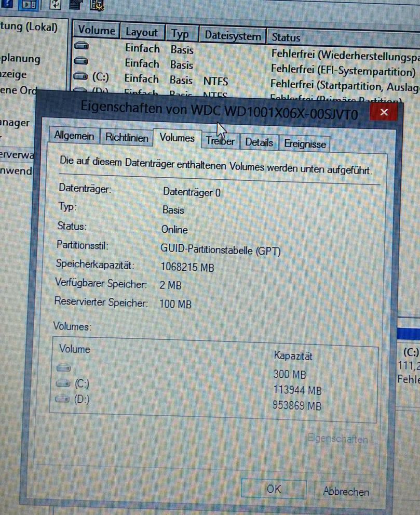The image size is (420, 515).
Task: Click the (C:) drive icon in dialog volume list
Action: click(63, 383)
